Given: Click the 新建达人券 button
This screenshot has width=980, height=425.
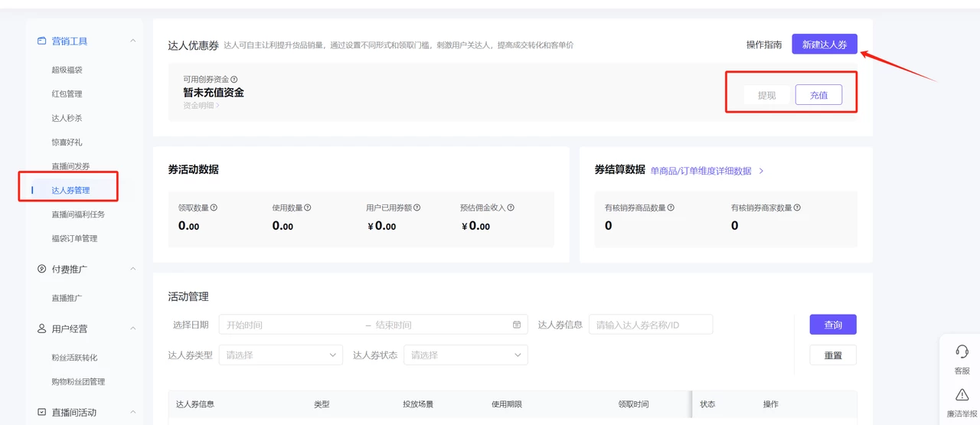Looking at the screenshot, I should pyautogui.click(x=824, y=44).
